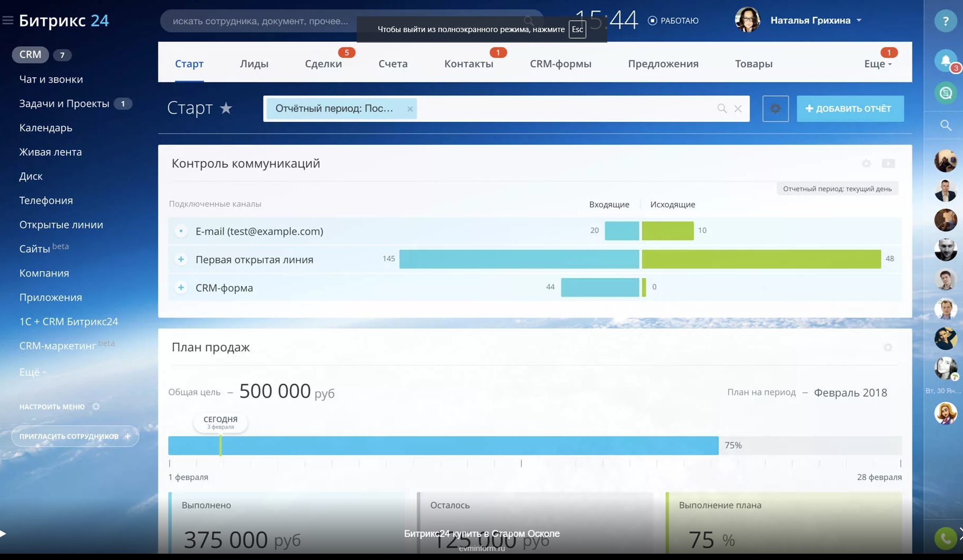
Task: Open Задачи и Проекты in left menu
Action: click(x=64, y=104)
